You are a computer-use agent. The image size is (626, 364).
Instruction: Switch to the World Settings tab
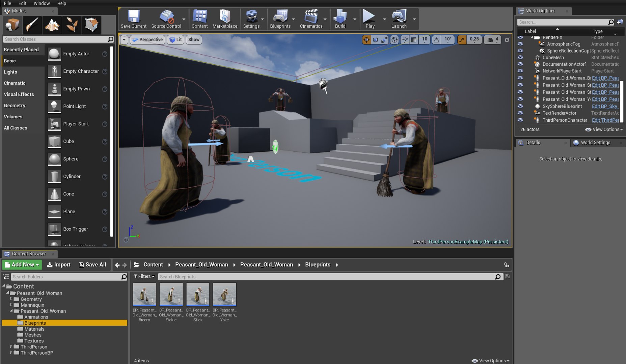pos(595,143)
